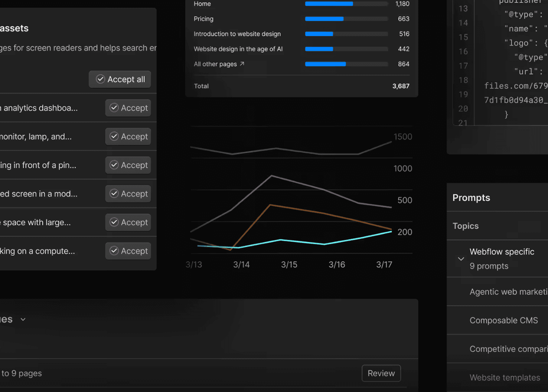The height and width of the screenshot is (392, 548).
Task: Click the Pricing traffic progress bar
Action: pos(346,19)
